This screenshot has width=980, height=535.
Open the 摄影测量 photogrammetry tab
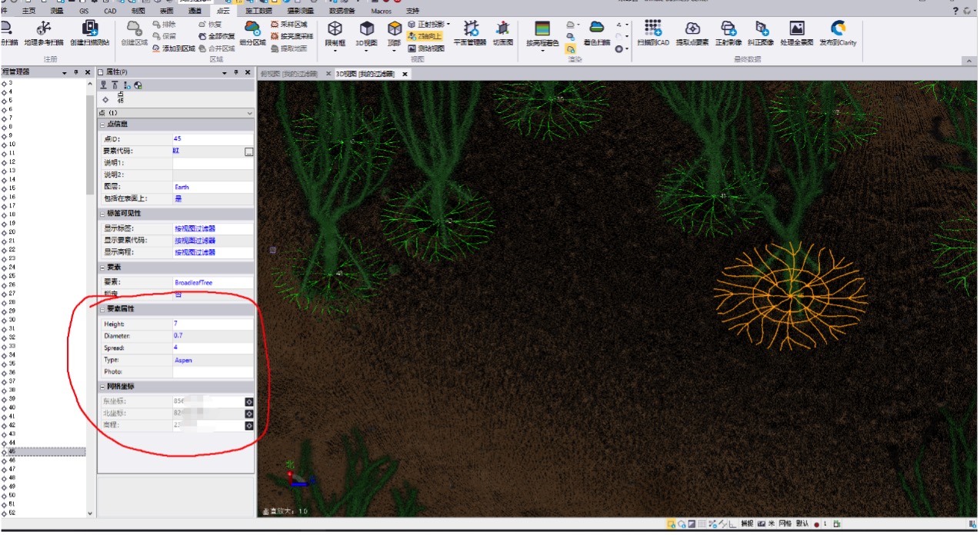(299, 11)
